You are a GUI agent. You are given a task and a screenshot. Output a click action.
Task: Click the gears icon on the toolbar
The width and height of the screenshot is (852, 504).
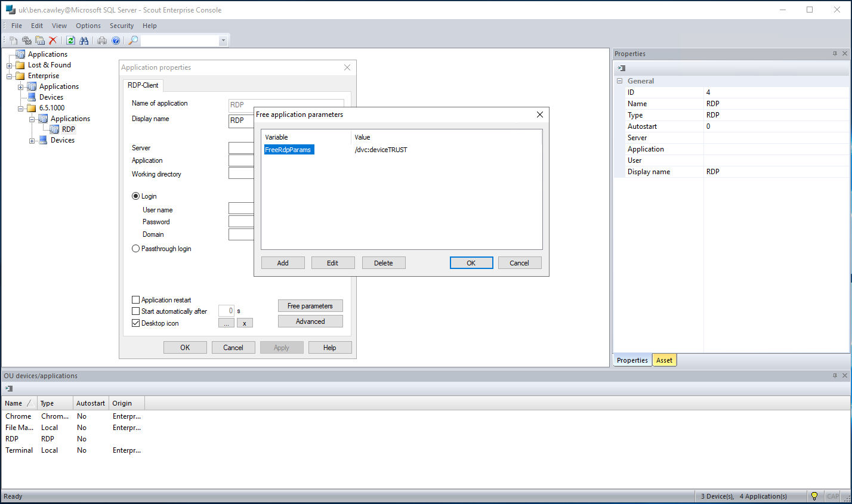click(x=26, y=41)
